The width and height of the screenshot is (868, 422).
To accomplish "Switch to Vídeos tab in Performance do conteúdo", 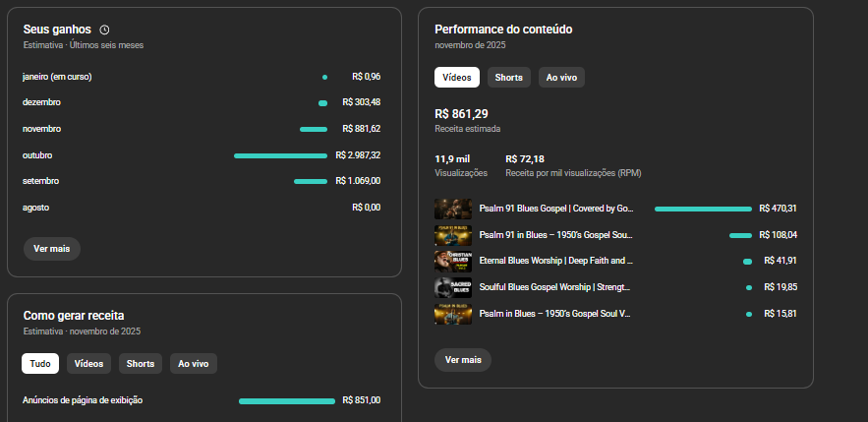I will 457,78.
